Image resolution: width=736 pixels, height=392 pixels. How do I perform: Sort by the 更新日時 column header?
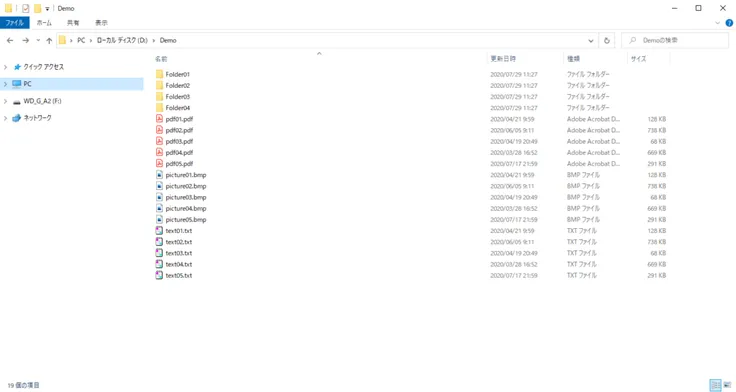503,59
